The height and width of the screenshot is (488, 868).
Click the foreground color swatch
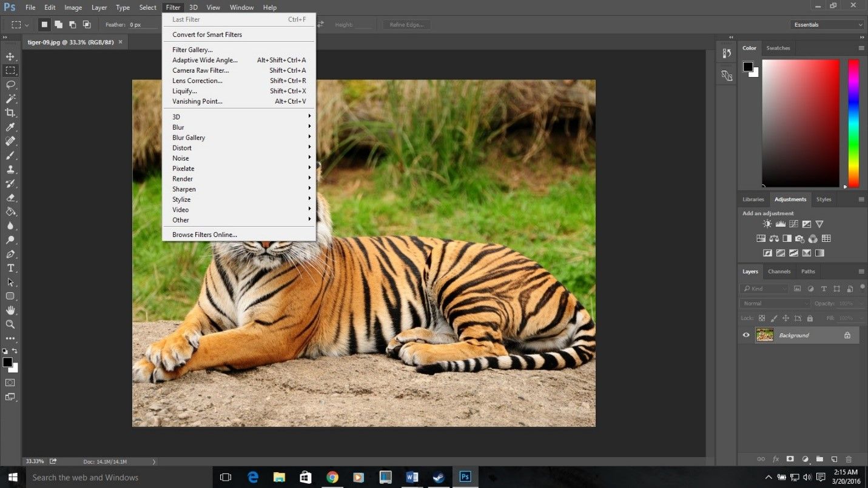(8, 361)
